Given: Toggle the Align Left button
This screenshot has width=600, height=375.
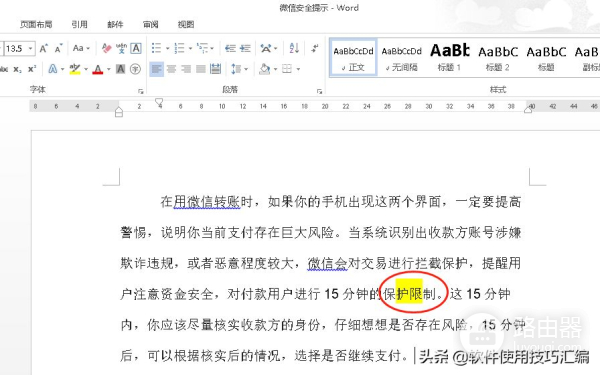Looking at the screenshot, I should pyautogui.click(x=157, y=69).
